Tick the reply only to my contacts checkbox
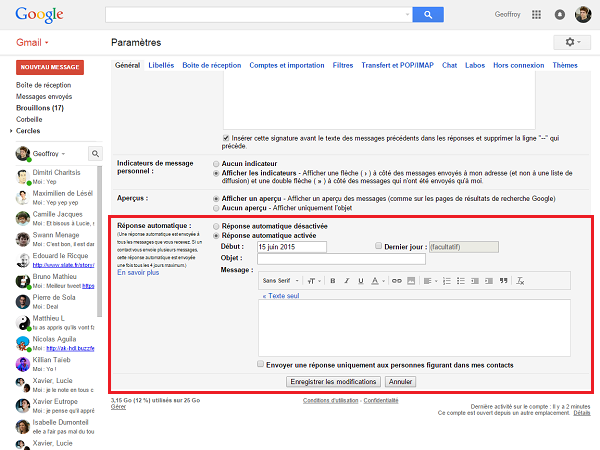600x450 pixels. [x=261, y=364]
